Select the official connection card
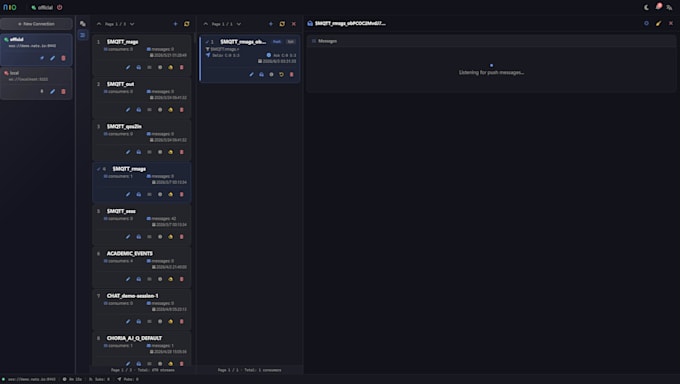Screen dimensions: 680x384 point(36,49)
